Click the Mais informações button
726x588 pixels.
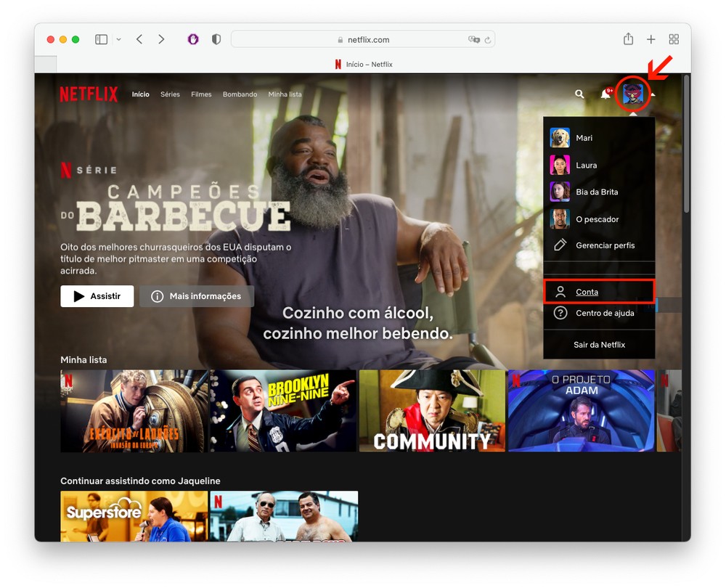196,296
